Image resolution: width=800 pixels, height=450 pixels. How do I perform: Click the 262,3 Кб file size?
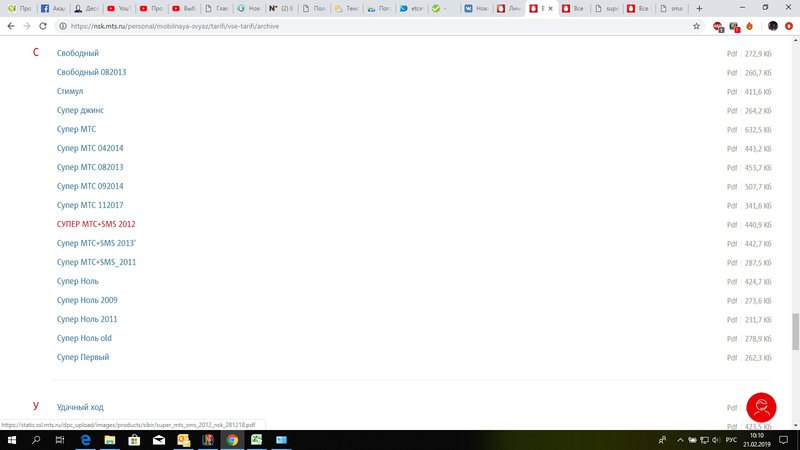click(x=758, y=358)
